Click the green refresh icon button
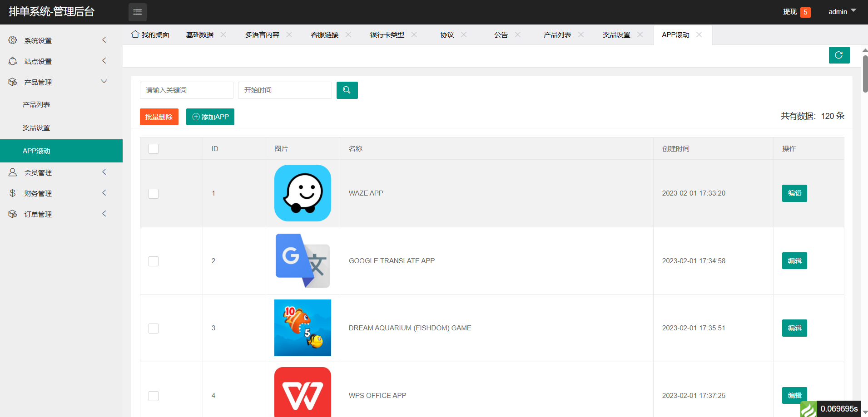 (x=839, y=55)
